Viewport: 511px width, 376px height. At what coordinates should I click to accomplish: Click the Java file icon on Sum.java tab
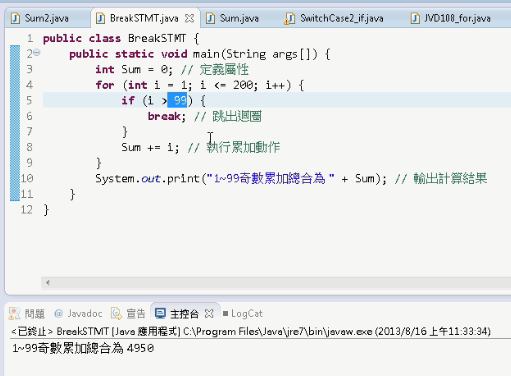tap(210, 18)
